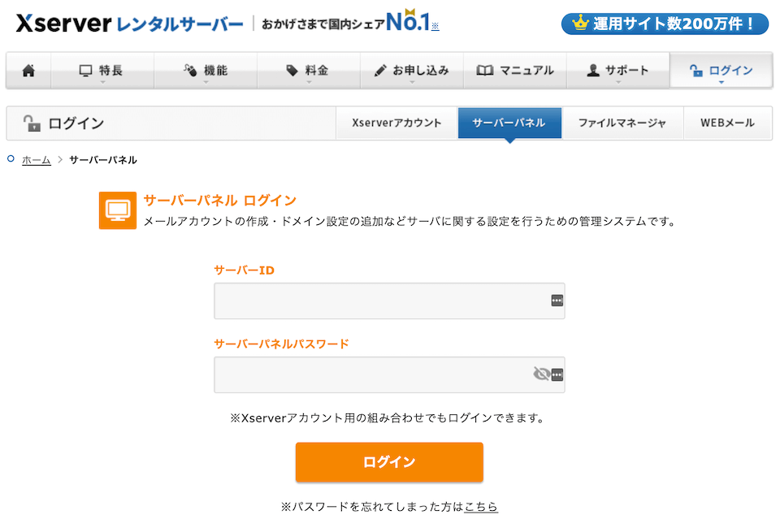Open the サポート menu item

[x=617, y=71]
